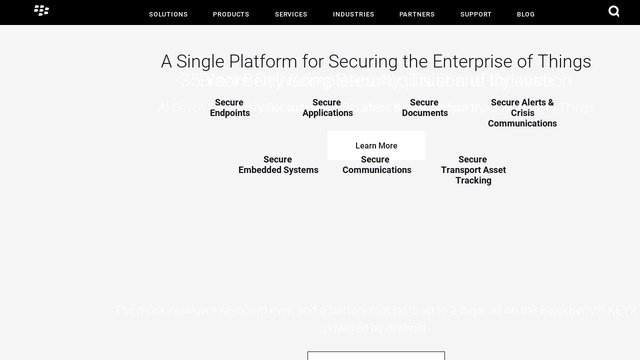The width and height of the screenshot is (640, 360).
Task: Open the search magnifier icon
Action: pos(614,11)
